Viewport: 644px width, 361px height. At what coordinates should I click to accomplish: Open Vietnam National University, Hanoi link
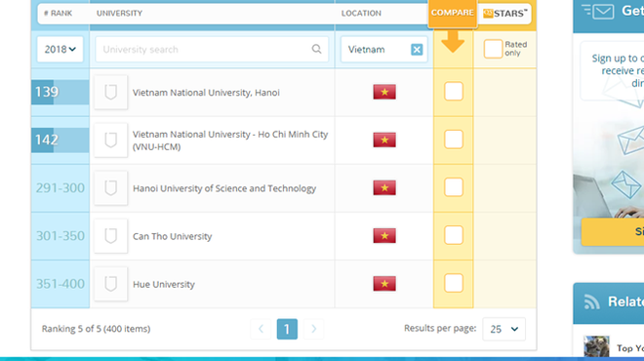pyautogui.click(x=206, y=93)
